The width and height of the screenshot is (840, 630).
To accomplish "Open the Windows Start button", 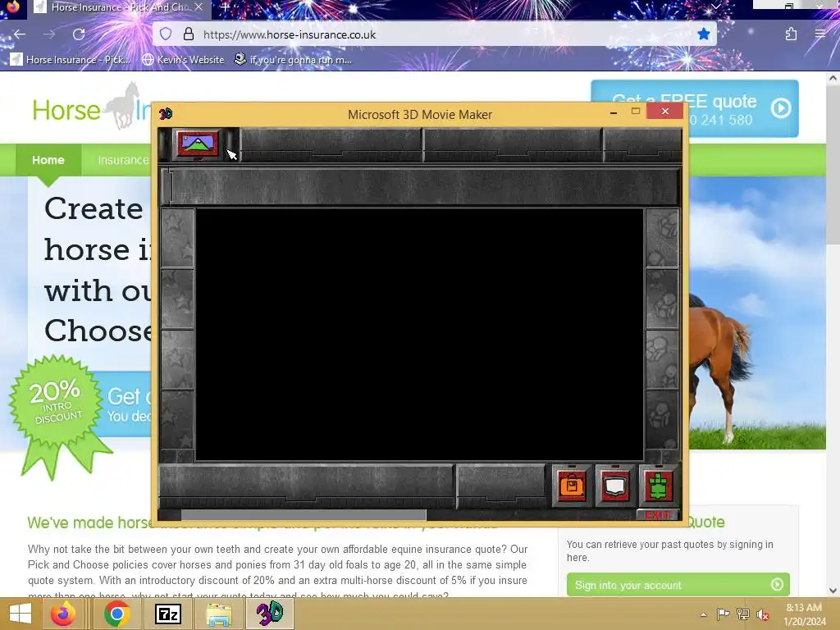I will pyautogui.click(x=20, y=614).
